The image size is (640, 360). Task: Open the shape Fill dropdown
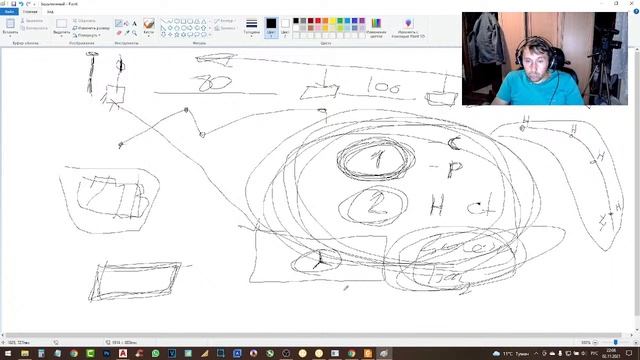(225, 28)
